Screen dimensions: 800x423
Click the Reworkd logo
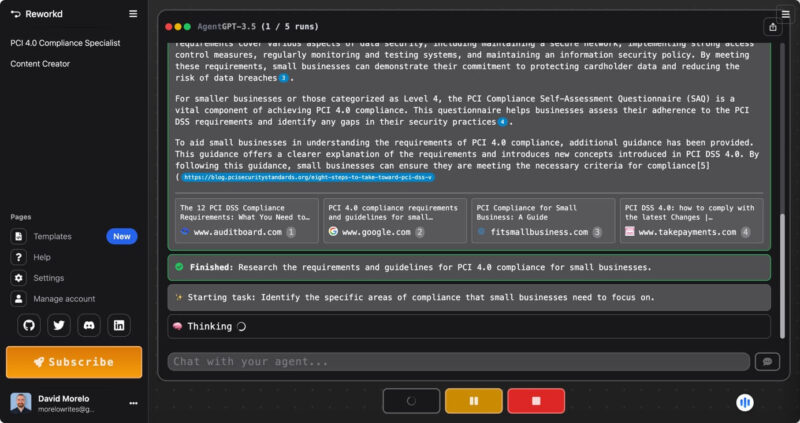[36, 14]
